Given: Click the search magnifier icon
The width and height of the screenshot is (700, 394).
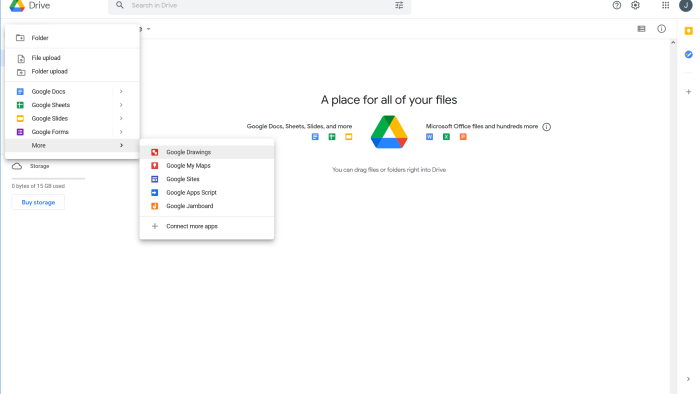Looking at the screenshot, I should click(120, 5).
